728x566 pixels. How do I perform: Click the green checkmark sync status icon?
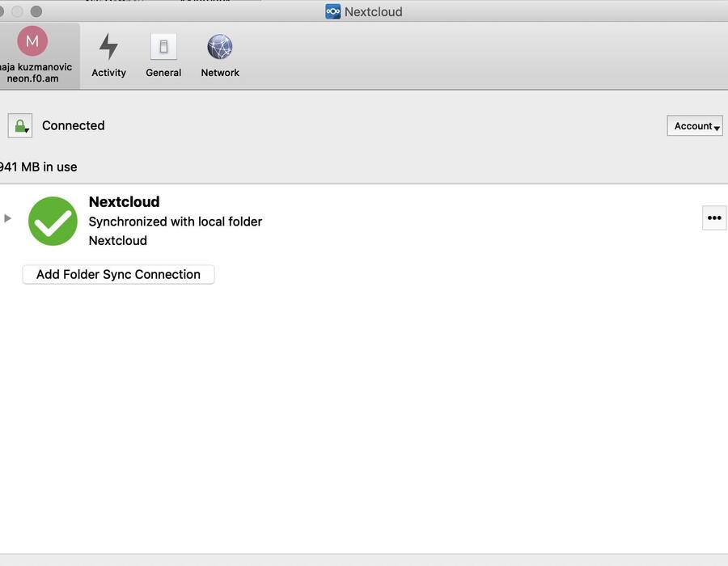(x=53, y=221)
